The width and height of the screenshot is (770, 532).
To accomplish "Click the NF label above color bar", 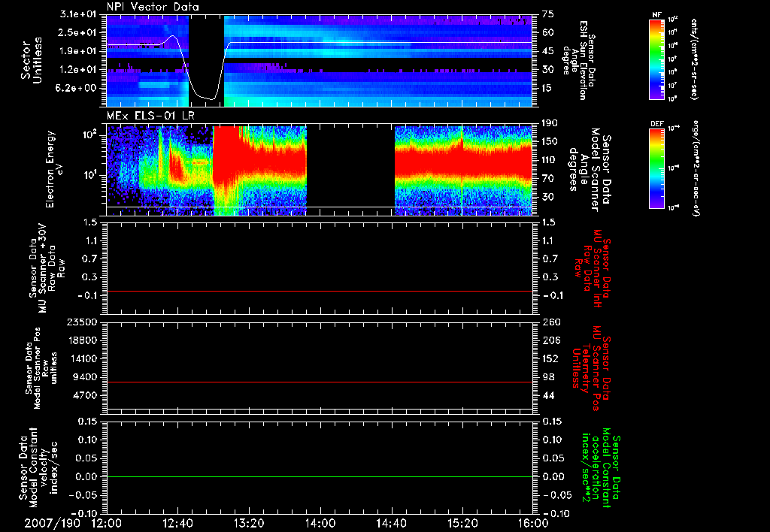I will [656, 15].
